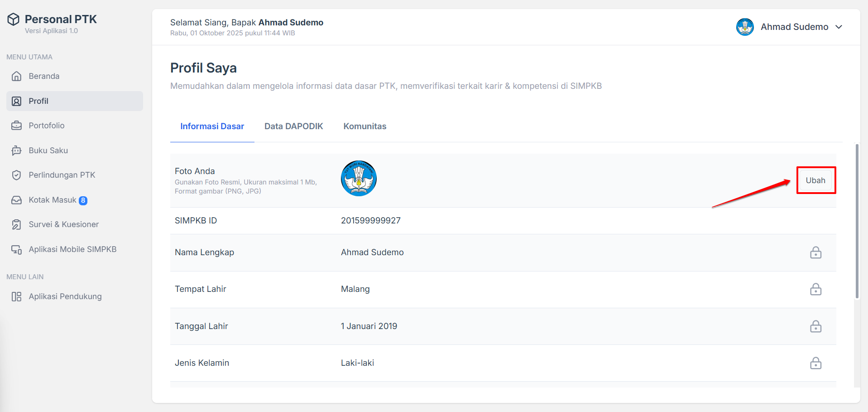Open Aplikasi Mobile SIMPKB device icon
This screenshot has width=868, height=412.
click(17, 249)
